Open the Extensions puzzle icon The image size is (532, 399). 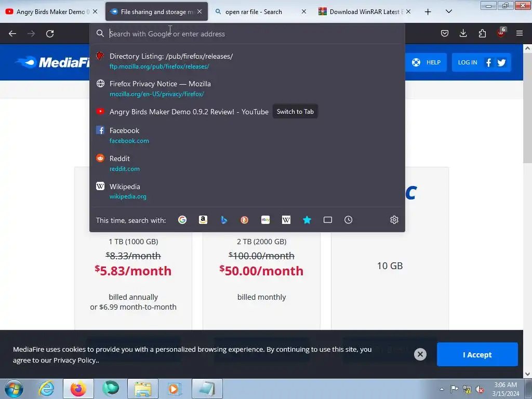482,33
